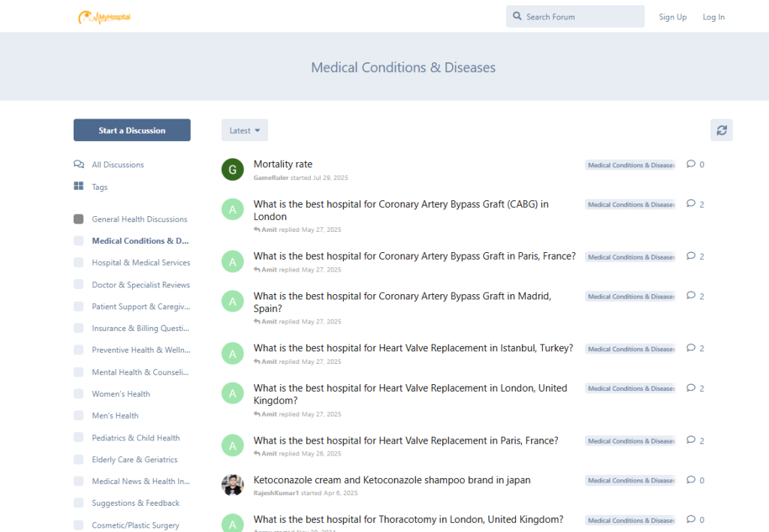Click GameRuler's green G avatar

(x=233, y=170)
